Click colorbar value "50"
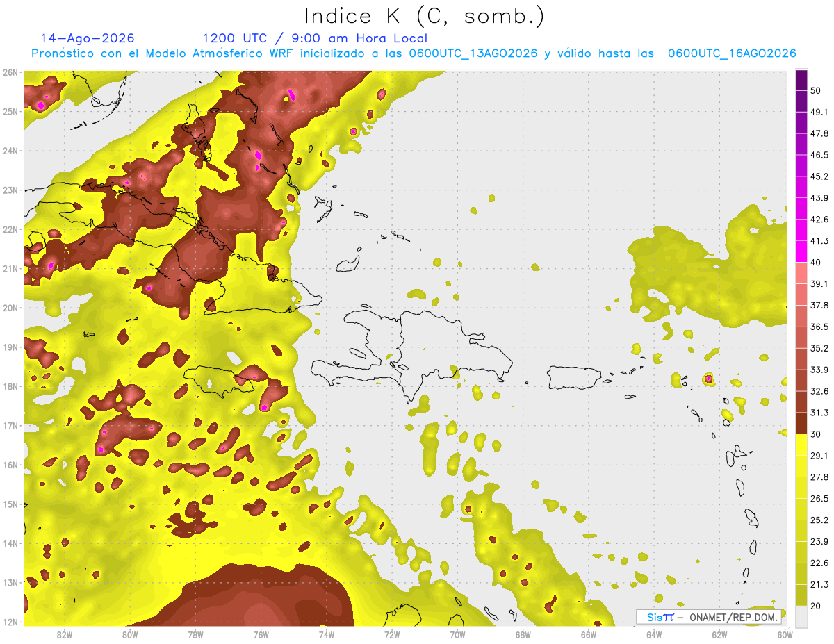The height and width of the screenshot is (644, 834). [816, 90]
